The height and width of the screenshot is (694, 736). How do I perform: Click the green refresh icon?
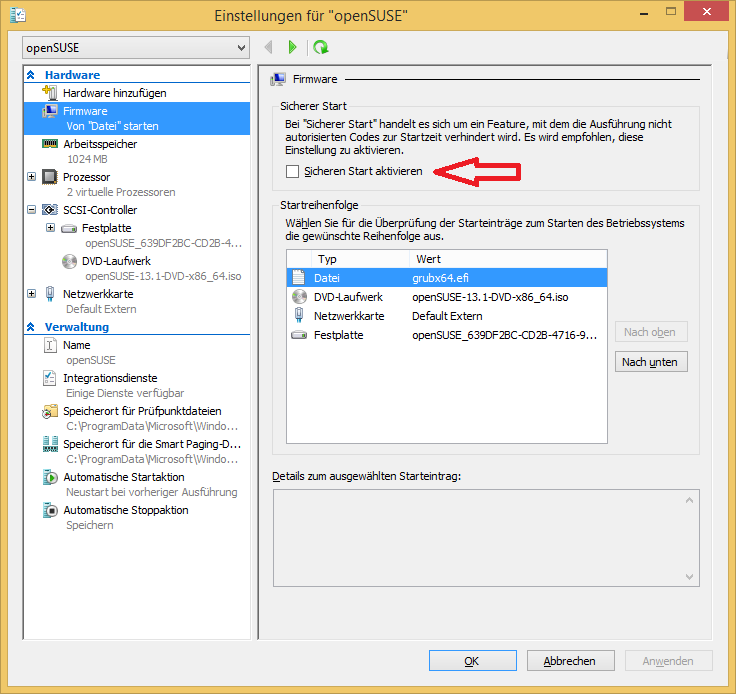321,47
